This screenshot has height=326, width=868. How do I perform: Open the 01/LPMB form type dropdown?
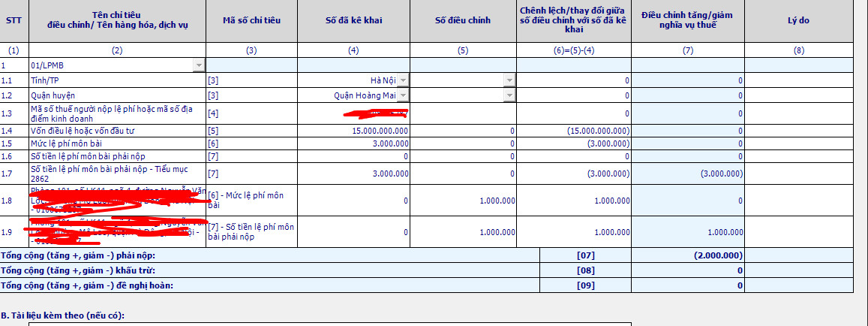tap(199, 65)
